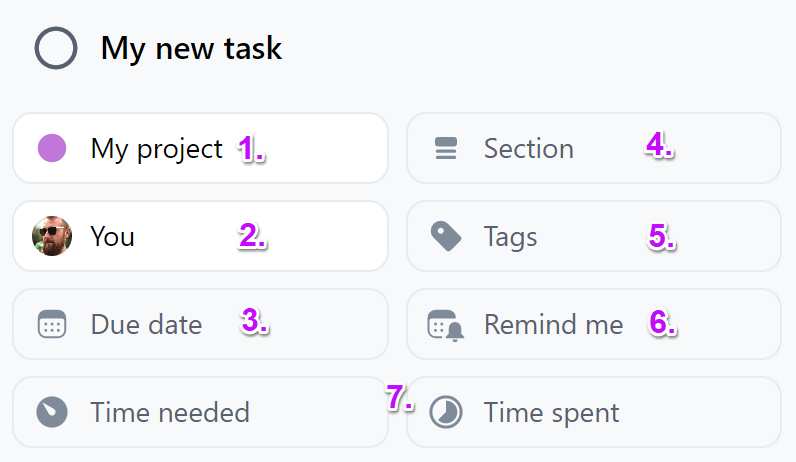Click the My project label text

click(156, 150)
